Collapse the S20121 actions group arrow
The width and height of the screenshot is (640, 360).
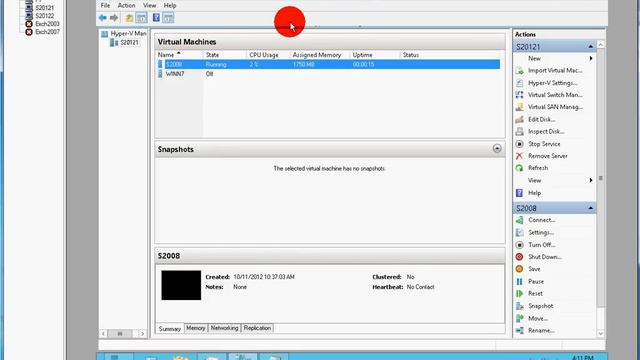[590, 47]
